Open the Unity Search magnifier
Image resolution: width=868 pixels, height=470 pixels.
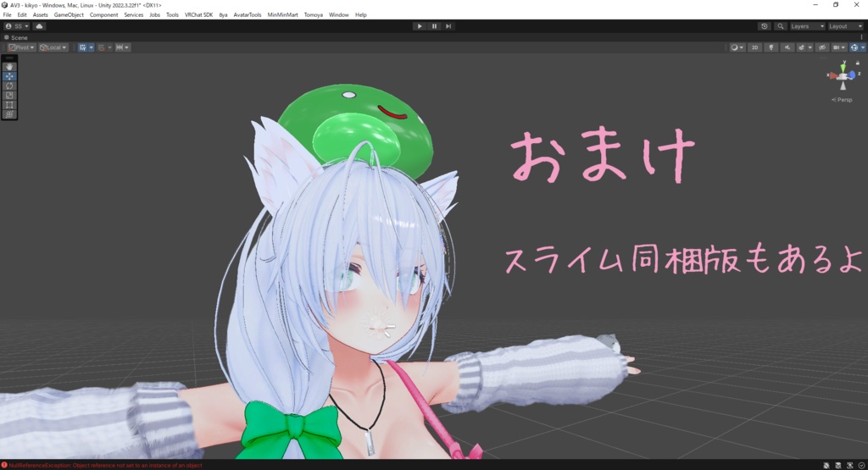[781, 26]
